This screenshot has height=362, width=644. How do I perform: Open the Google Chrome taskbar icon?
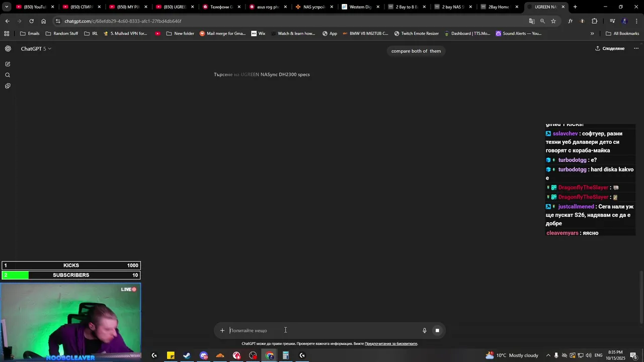270,355
